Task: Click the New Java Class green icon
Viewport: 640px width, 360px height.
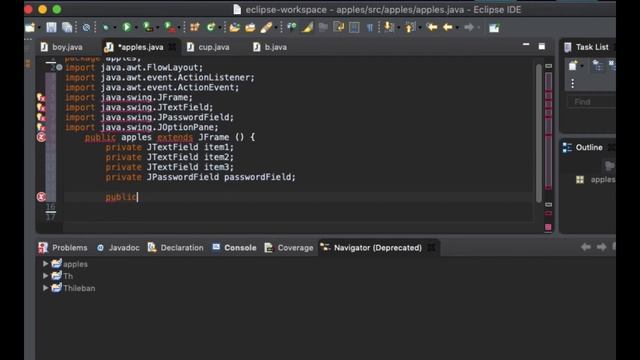Action: tap(211, 27)
